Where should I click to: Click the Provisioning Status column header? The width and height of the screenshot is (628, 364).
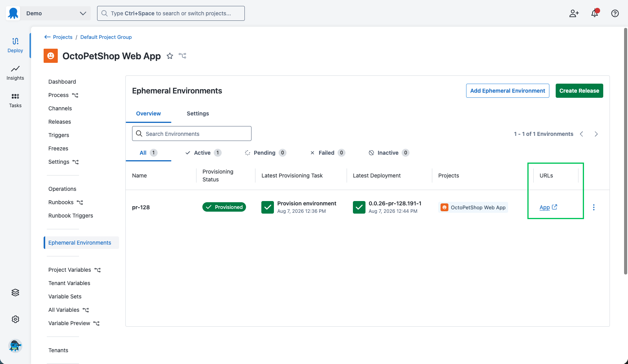[x=218, y=176]
